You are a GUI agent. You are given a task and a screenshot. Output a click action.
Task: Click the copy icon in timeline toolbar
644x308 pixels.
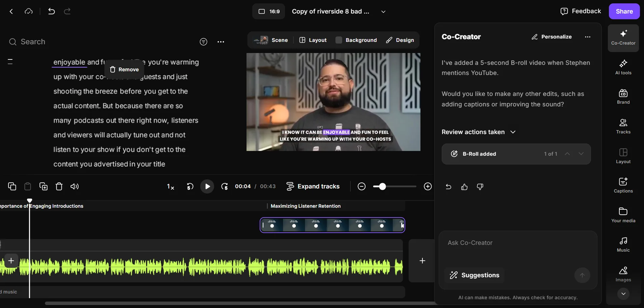pos(12,186)
